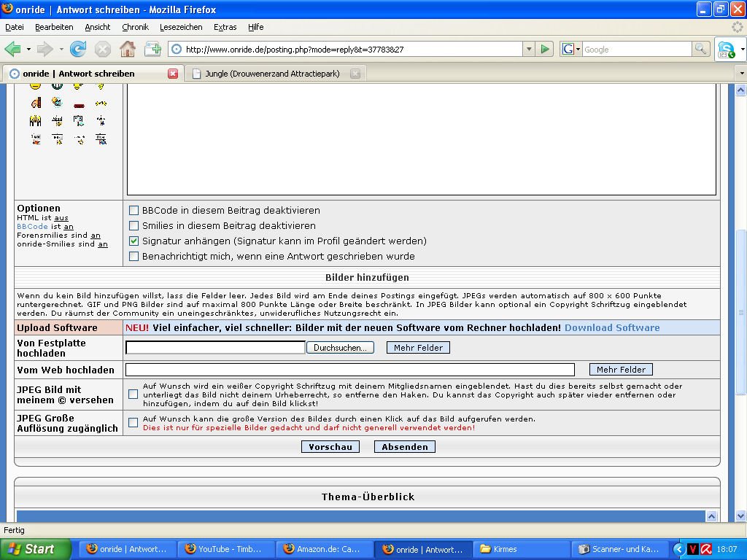Click the Vorschau button
The image size is (747, 560).
(x=330, y=446)
